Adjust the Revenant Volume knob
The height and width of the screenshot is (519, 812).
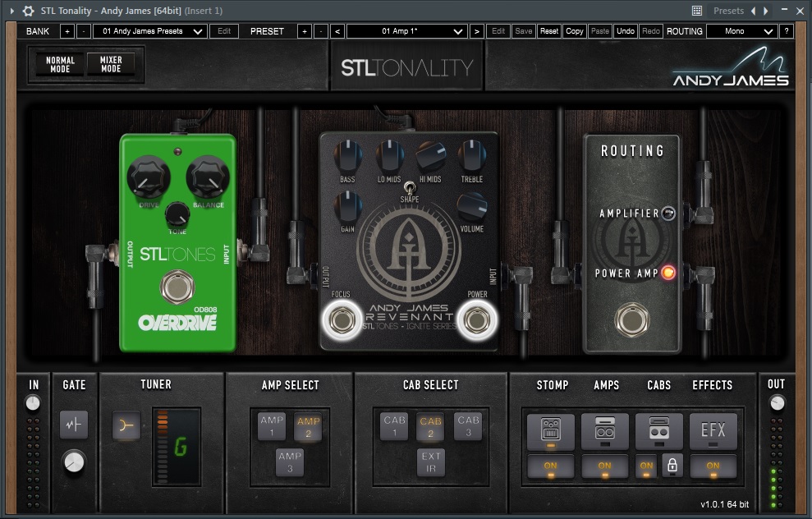pyautogui.click(x=471, y=207)
